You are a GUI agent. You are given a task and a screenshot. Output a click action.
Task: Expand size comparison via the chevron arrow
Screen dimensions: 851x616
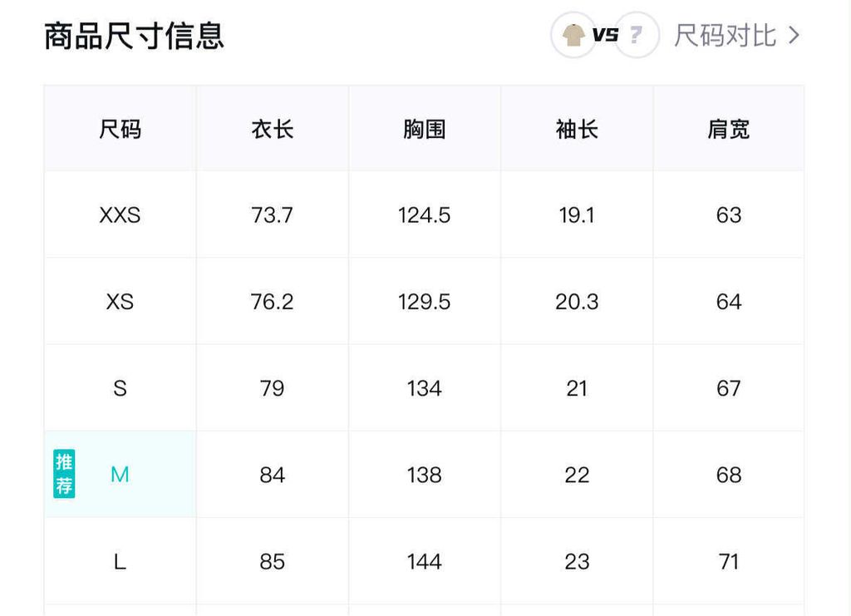pos(794,35)
